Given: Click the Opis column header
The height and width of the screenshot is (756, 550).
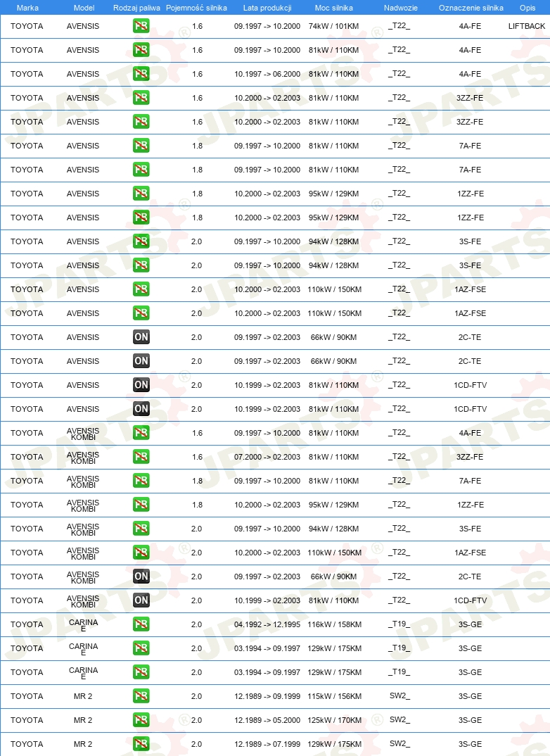Looking at the screenshot, I should [528, 8].
